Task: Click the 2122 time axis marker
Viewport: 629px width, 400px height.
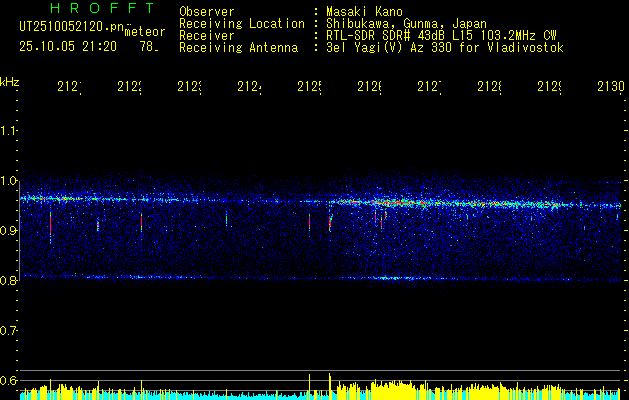Action: tap(129, 86)
